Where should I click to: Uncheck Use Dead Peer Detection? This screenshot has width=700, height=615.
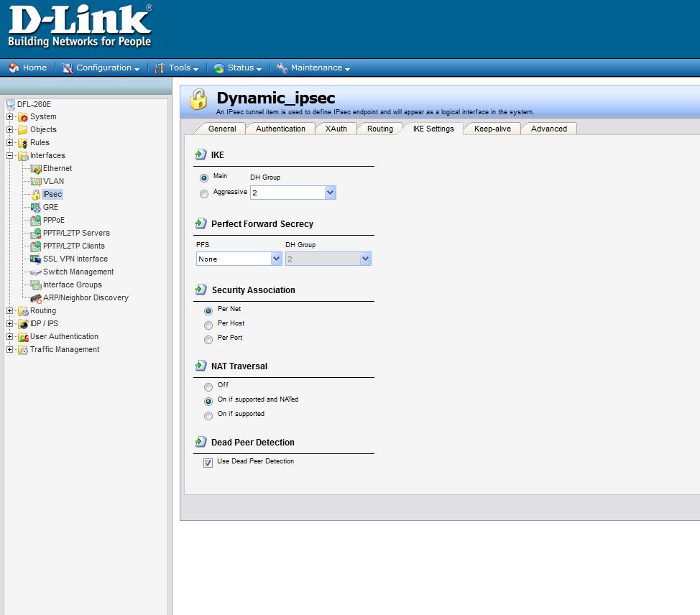tap(208, 463)
